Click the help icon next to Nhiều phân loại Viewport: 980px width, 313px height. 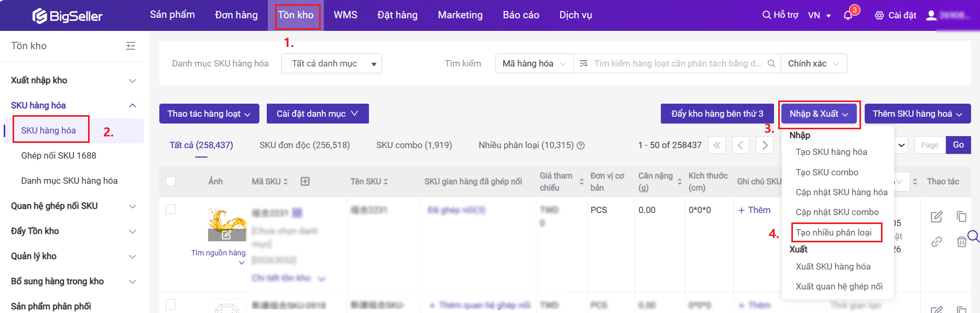click(x=581, y=146)
